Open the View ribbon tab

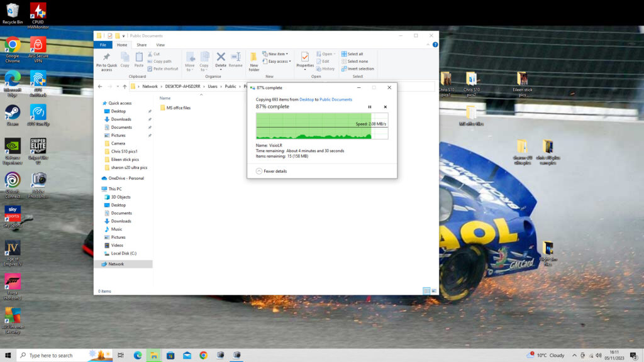(x=160, y=45)
